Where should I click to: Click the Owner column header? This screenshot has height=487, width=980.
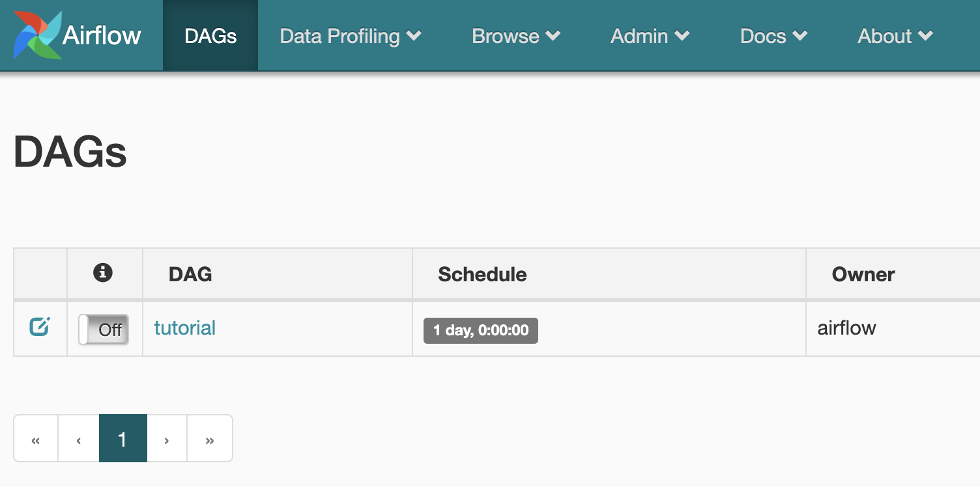[x=863, y=274]
